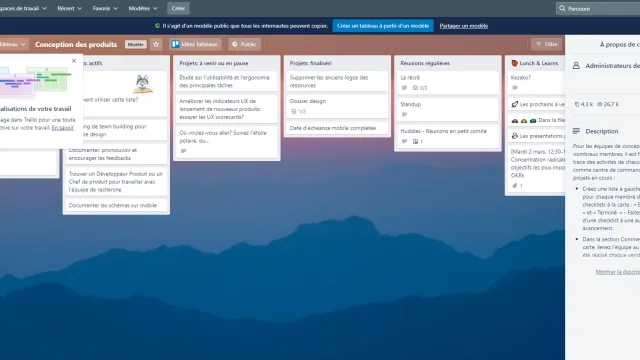Click the comment icon on Où voulez-vous aller card
This screenshot has height=360, width=640.
click(183, 151)
